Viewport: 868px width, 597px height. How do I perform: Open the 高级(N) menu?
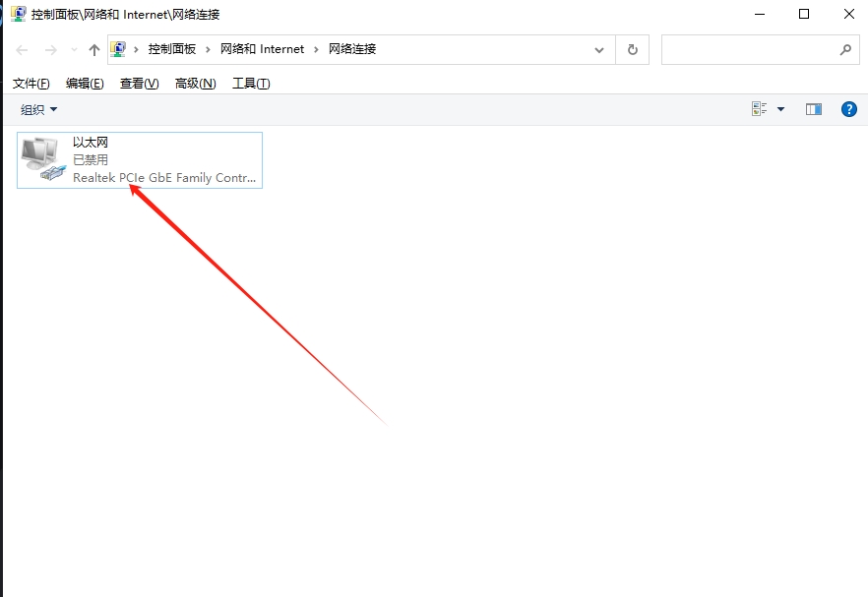coord(196,84)
